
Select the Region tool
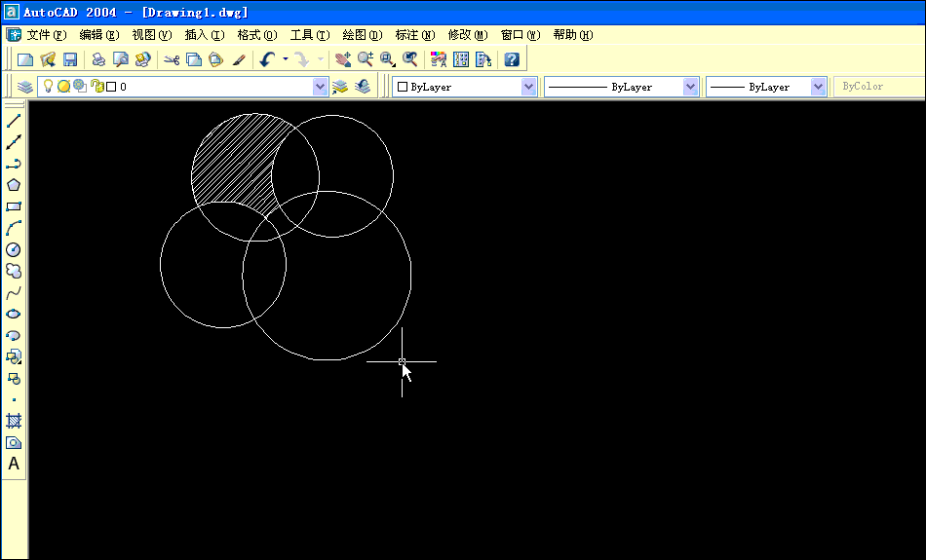[x=14, y=442]
